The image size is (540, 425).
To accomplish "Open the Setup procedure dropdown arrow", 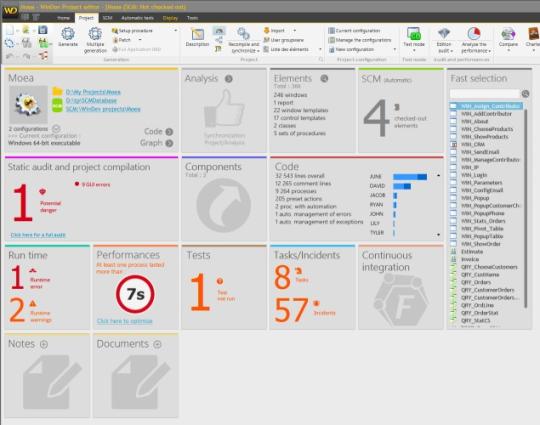I will click(176, 31).
